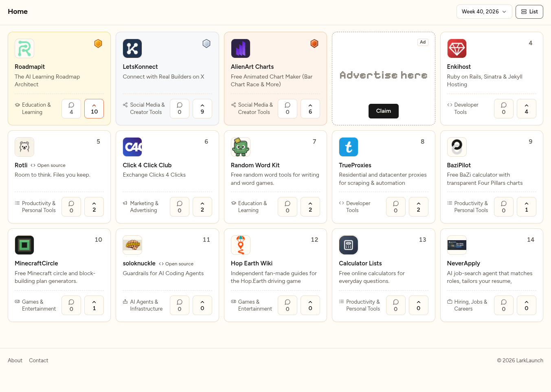Viewport: 551px width, 392px height.
Task: Click the TrueProxies logo icon
Action: tap(349, 147)
